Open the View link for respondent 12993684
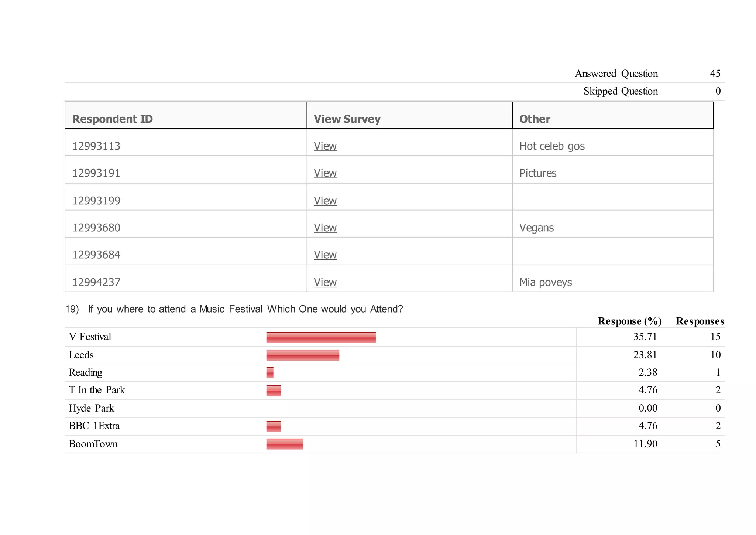Screen dimensions: 756x535 [x=325, y=255]
